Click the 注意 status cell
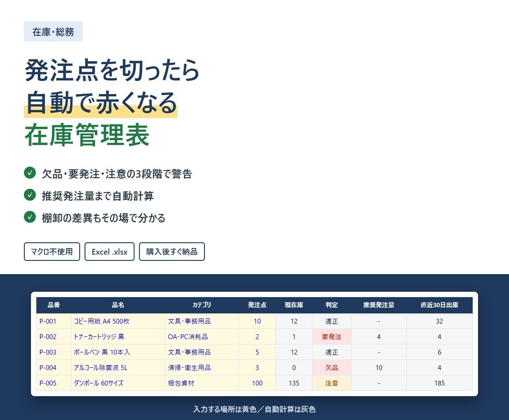 coord(332,383)
